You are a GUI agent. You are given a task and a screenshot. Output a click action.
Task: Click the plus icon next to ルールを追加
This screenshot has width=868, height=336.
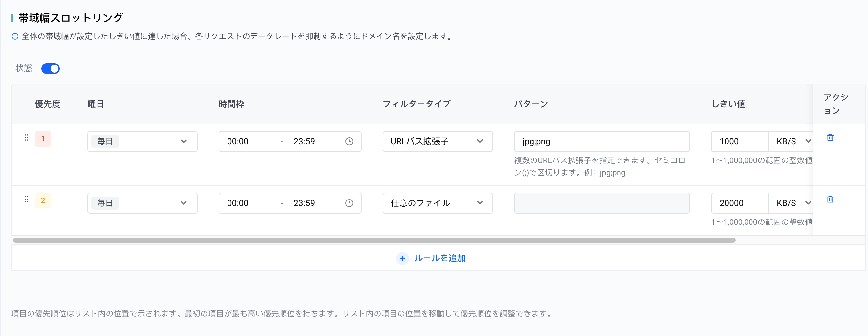click(402, 258)
